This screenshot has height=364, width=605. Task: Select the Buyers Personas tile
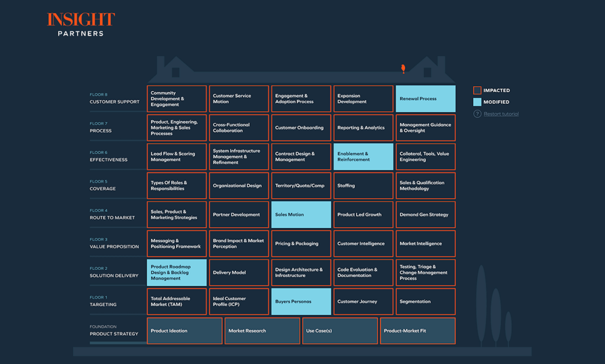pyautogui.click(x=301, y=301)
